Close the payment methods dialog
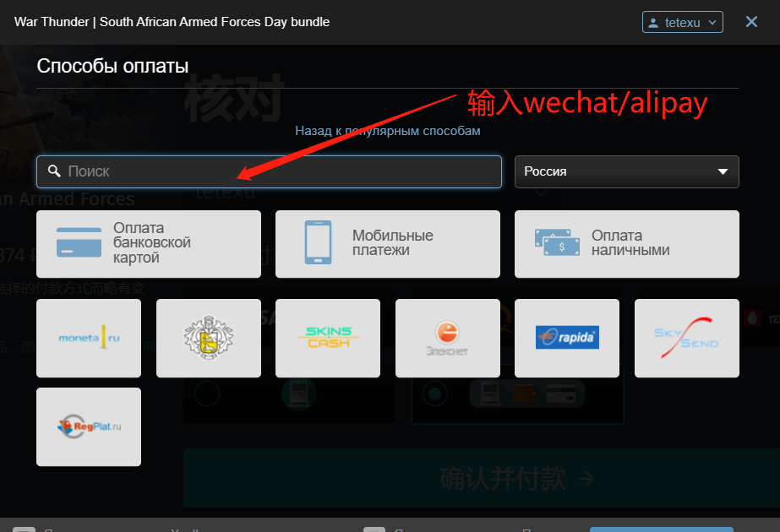780x532 pixels. point(751,22)
